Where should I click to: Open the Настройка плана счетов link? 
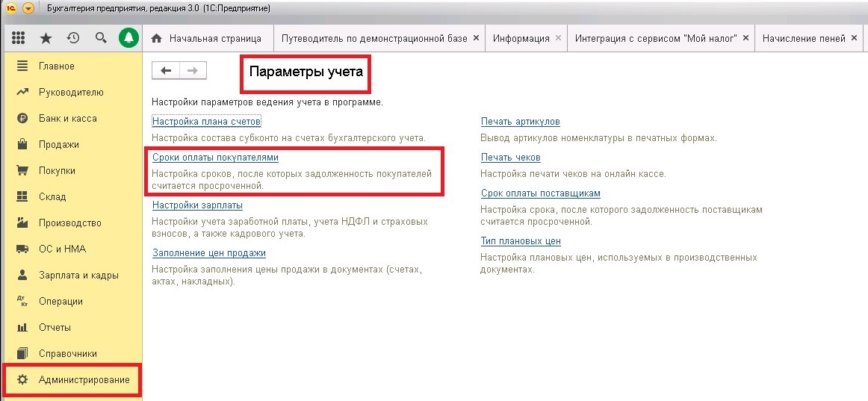[206, 121]
